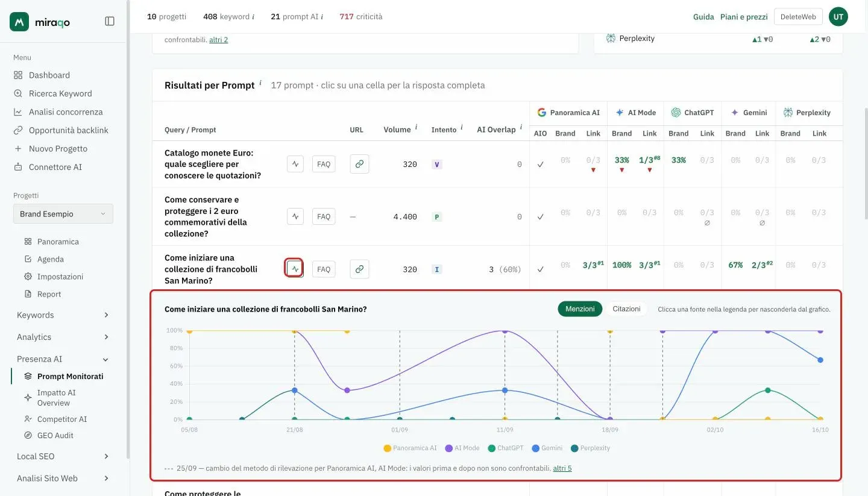Screen dimensions: 868x496
Task: Show info tooltip for Volume column
Action: (416, 127)
